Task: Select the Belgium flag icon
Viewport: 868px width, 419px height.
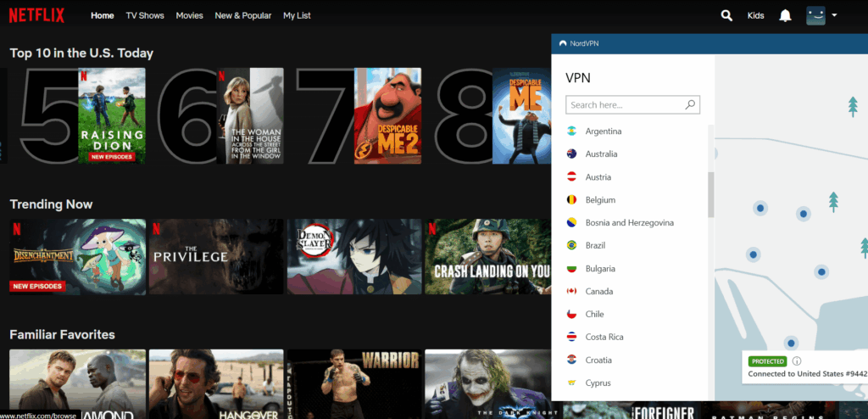Action: 572,200
